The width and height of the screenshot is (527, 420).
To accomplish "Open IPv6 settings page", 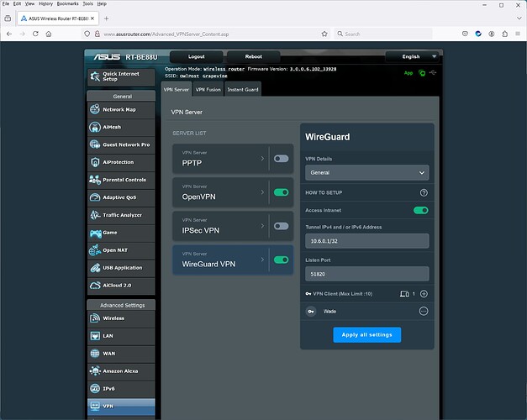I will (x=121, y=388).
